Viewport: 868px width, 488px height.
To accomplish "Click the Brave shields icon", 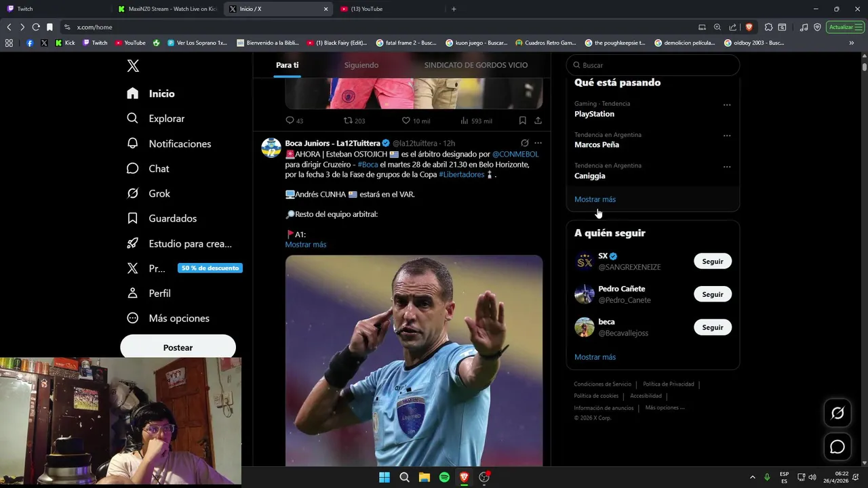I will [749, 27].
